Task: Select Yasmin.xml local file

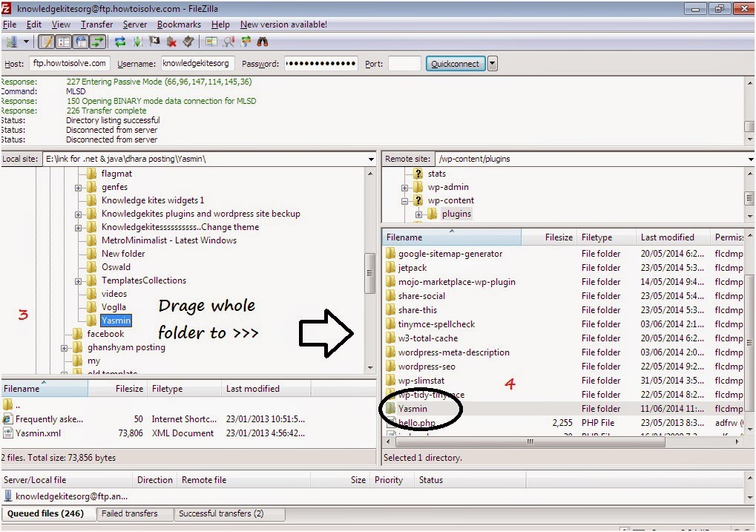Action: click(x=38, y=433)
